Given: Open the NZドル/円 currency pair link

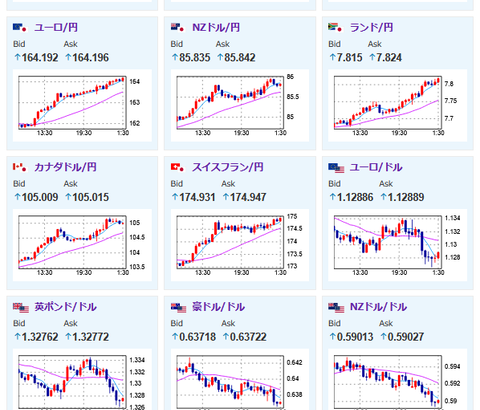Looking at the screenshot, I should pyautogui.click(x=216, y=27).
